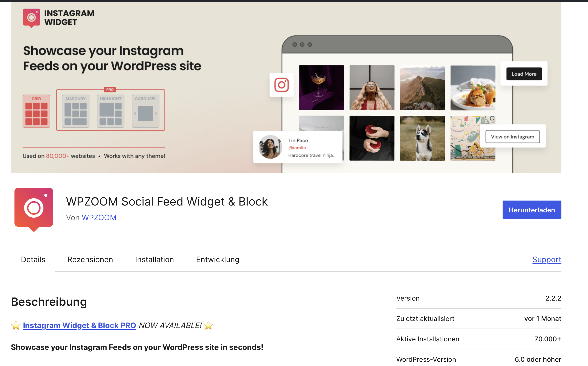This screenshot has height=366, width=588.
Task: Select the Masonry layout icon
Action: click(x=76, y=111)
